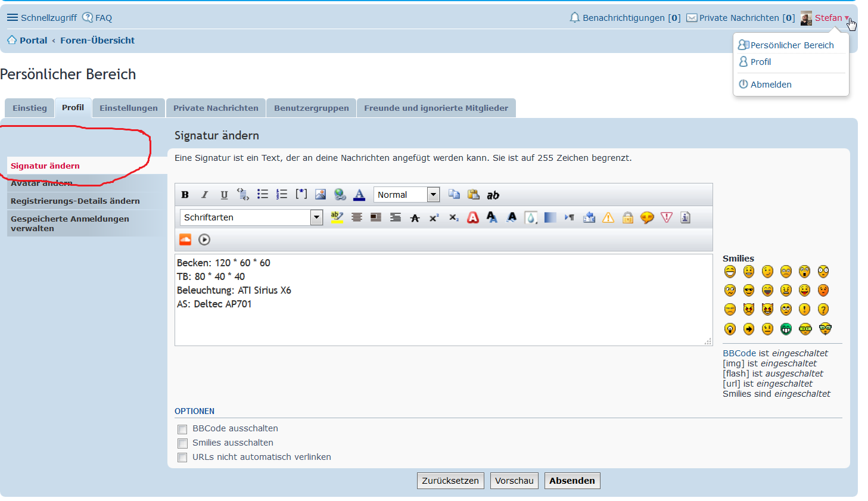
Task: Insert an image BBCode tag
Action: [x=321, y=194]
